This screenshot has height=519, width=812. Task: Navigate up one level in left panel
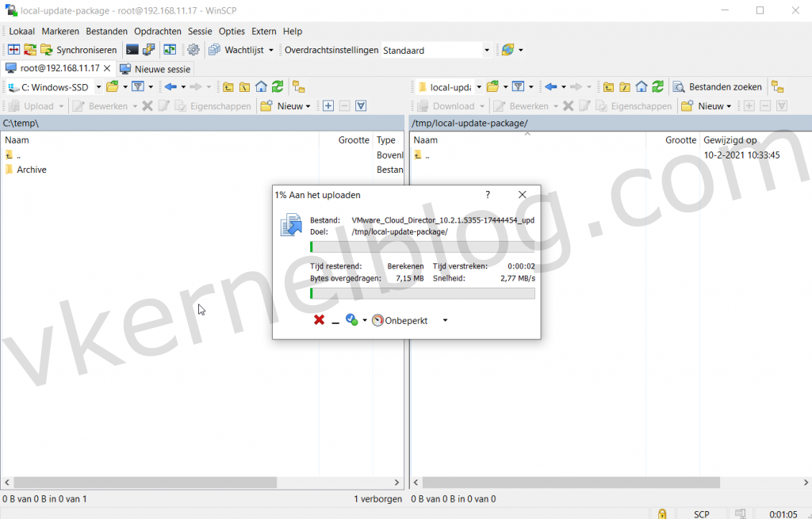click(228, 87)
